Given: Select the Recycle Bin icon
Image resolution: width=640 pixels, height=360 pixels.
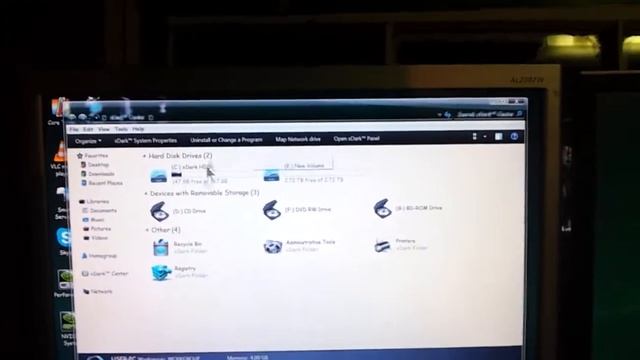Looking at the screenshot, I should [160, 247].
